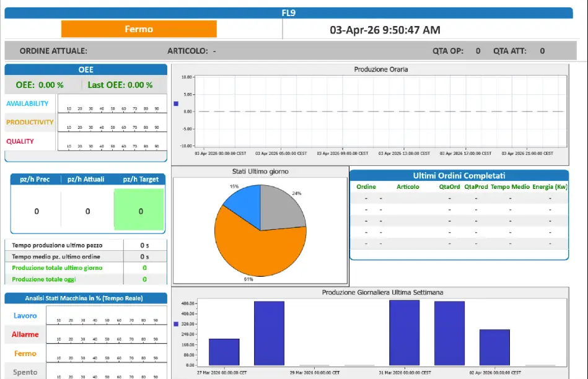Click the orange Fermo machine status banner
Screen dimensions: 588x379
tap(139, 29)
